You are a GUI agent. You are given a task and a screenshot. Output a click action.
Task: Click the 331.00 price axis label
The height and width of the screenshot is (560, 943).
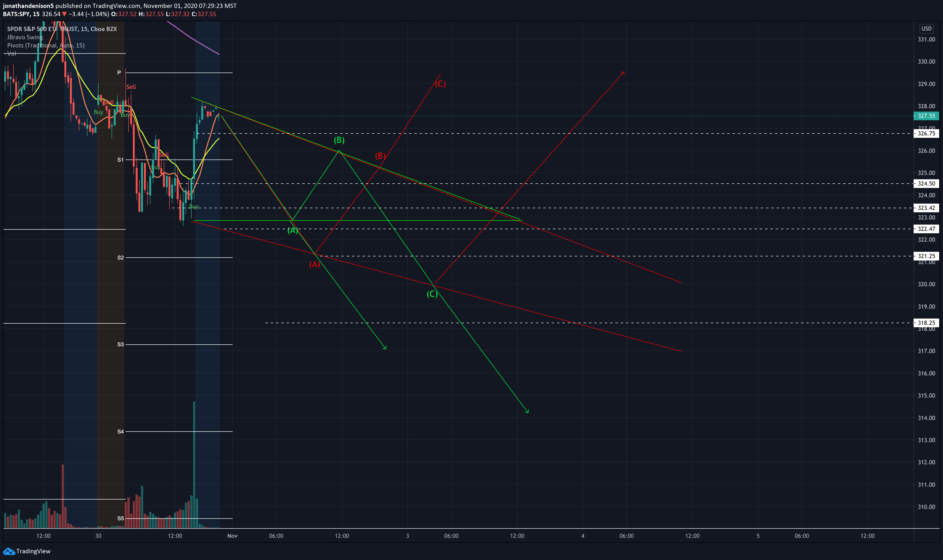point(926,39)
